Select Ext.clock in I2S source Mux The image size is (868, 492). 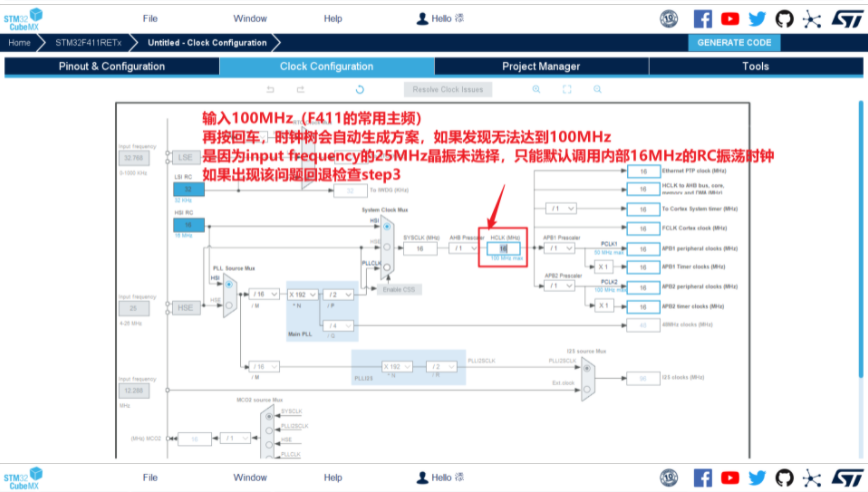(587, 389)
